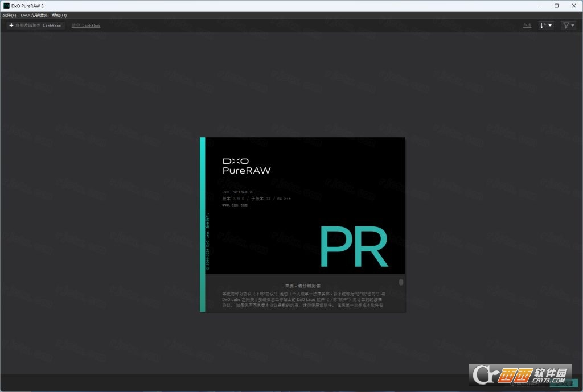Click the clear Lightbox link
The width and height of the screenshot is (583, 392).
point(86,26)
